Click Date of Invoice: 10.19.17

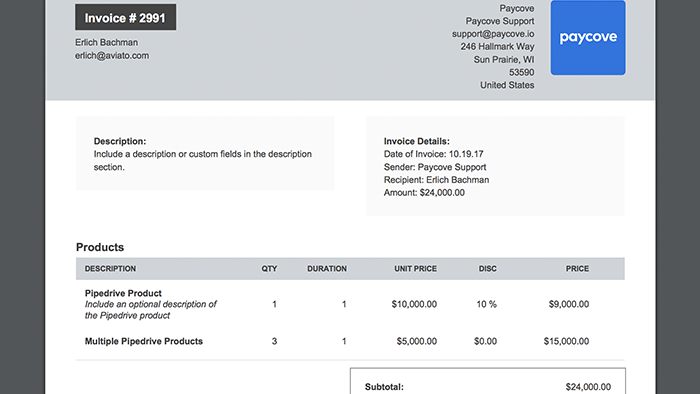433,154
